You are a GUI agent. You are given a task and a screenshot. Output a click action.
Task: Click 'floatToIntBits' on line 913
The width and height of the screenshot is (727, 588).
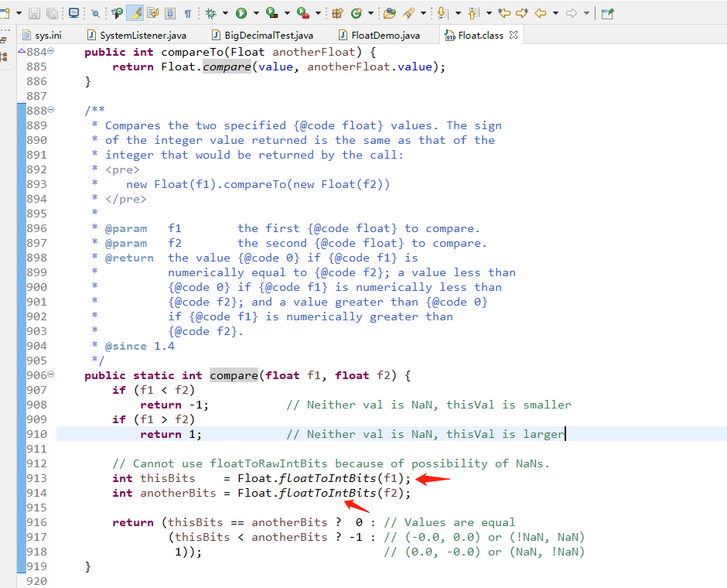327,478
